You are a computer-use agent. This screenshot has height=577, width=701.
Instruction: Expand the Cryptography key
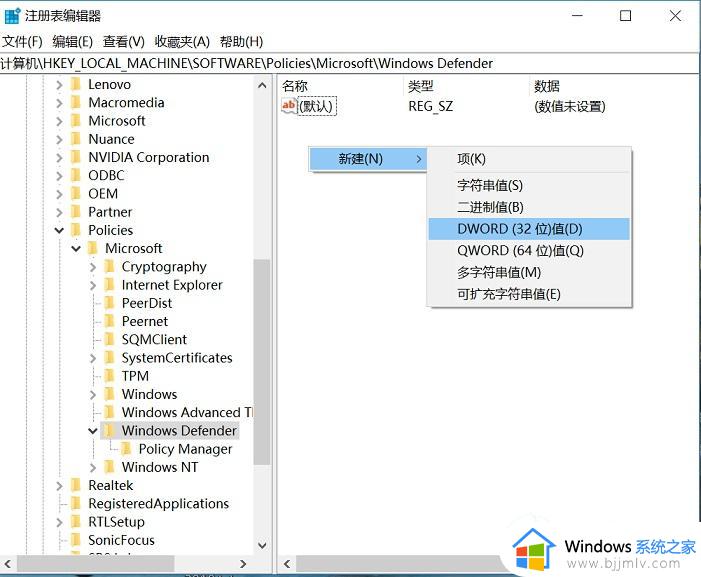[x=93, y=267]
